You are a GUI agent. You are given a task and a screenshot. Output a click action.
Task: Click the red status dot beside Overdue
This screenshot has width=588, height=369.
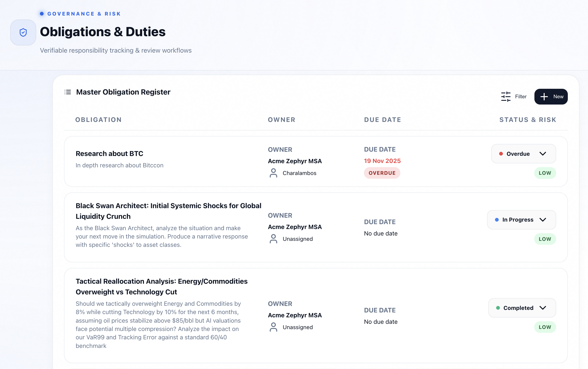click(501, 154)
